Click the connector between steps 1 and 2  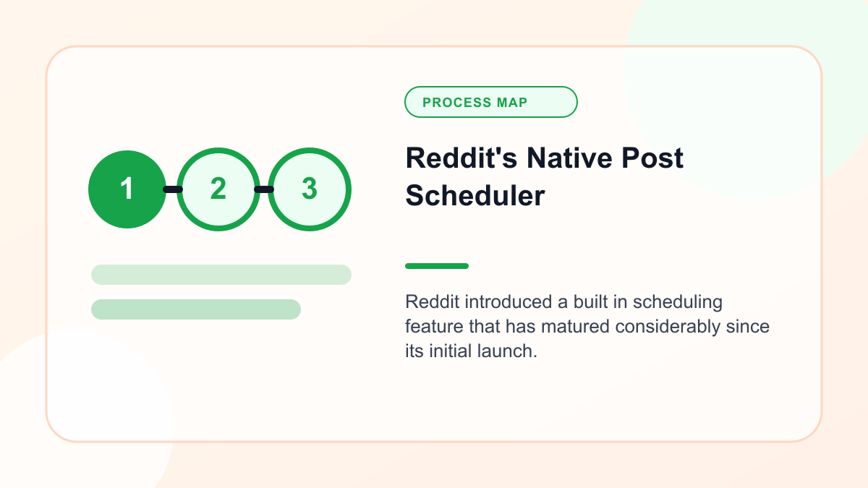pos(172,189)
